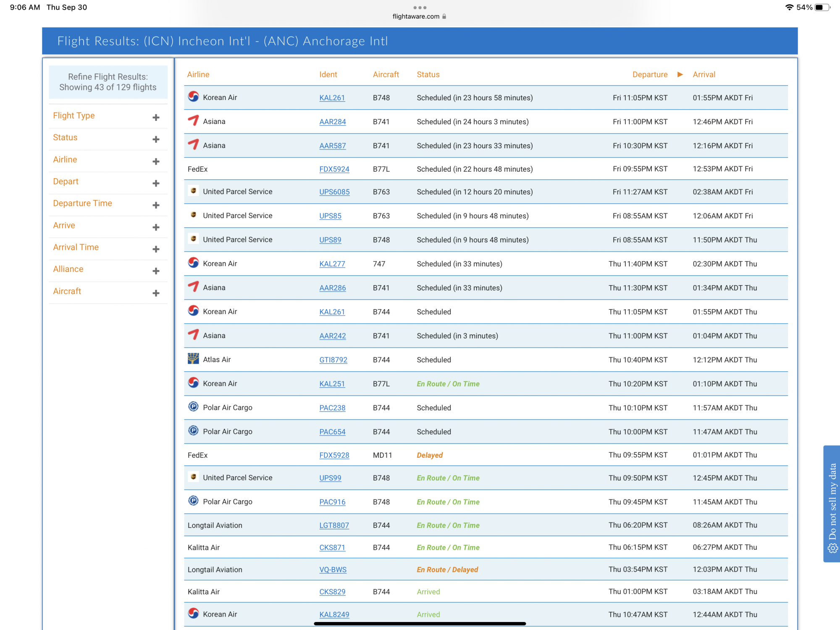
Task: Open flight LGT8807 link
Action: (x=334, y=525)
